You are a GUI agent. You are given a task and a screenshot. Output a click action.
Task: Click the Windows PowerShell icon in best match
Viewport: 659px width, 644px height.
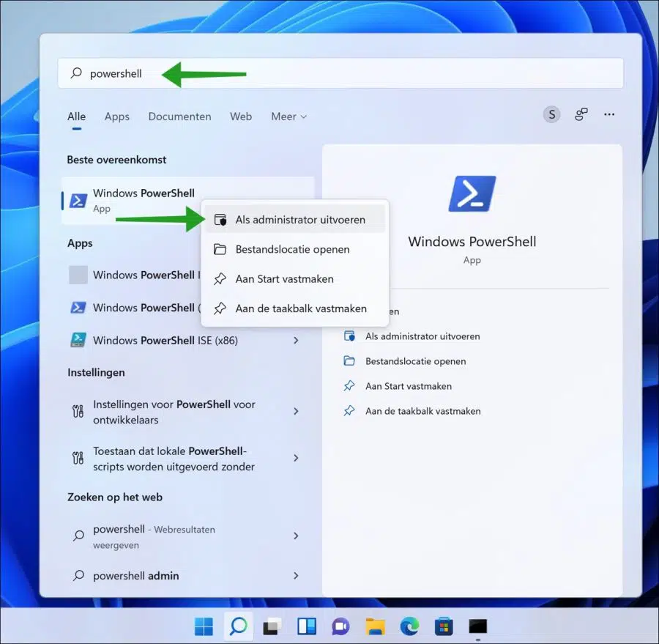tap(78, 201)
